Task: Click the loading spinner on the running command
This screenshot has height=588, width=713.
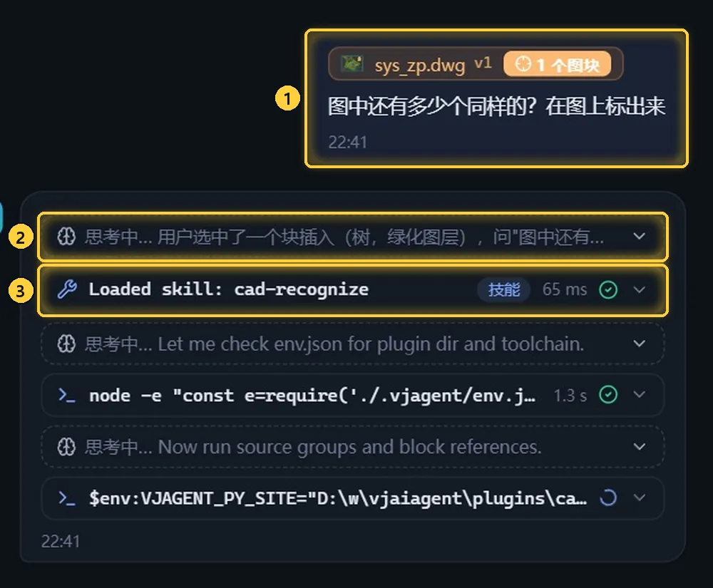Action: 608,498
